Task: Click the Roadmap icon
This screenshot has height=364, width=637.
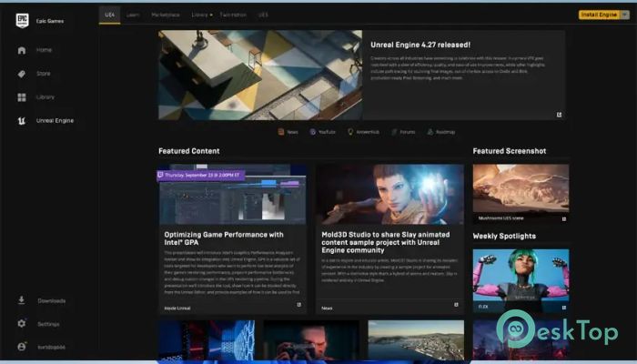Action: tap(430, 132)
